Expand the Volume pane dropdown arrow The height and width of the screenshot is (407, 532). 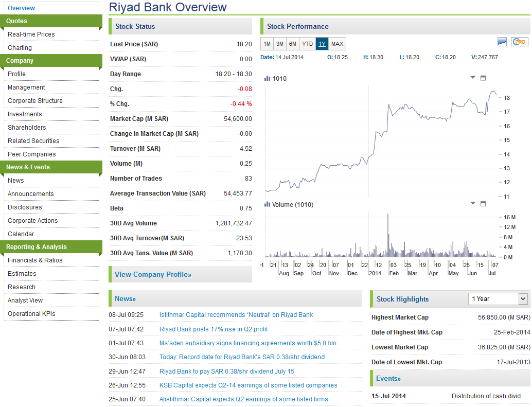pos(473,203)
